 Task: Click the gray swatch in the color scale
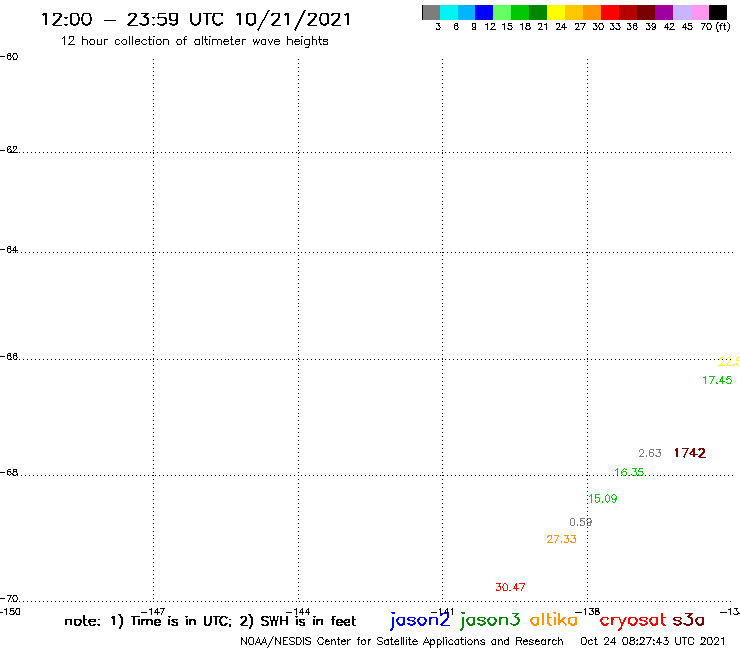(431, 12)
